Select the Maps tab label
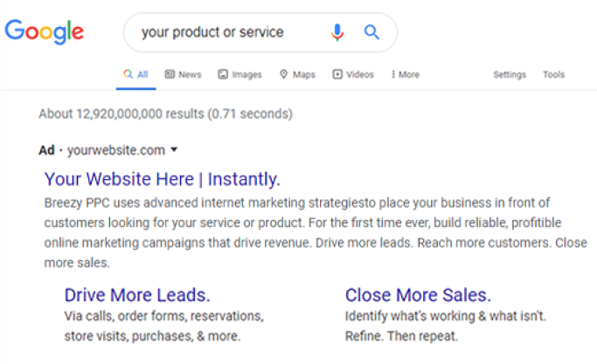 (304, 75)
